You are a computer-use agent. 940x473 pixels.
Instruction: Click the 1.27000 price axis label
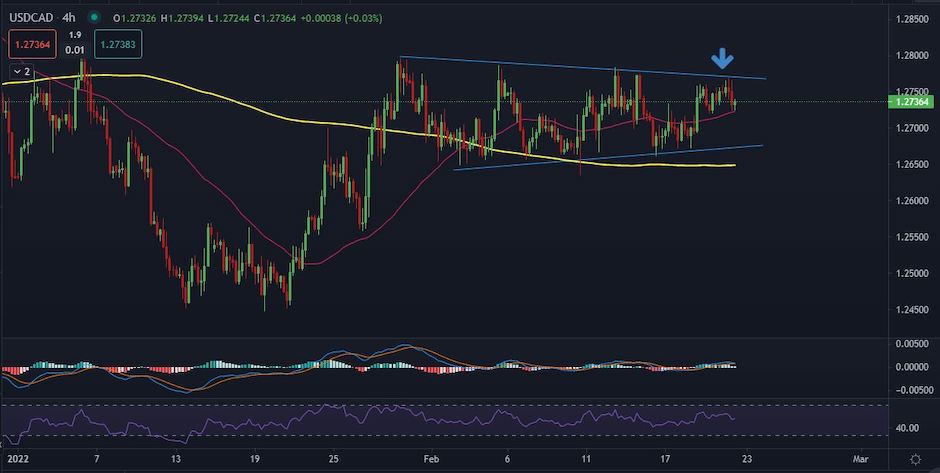click(912, 128)
